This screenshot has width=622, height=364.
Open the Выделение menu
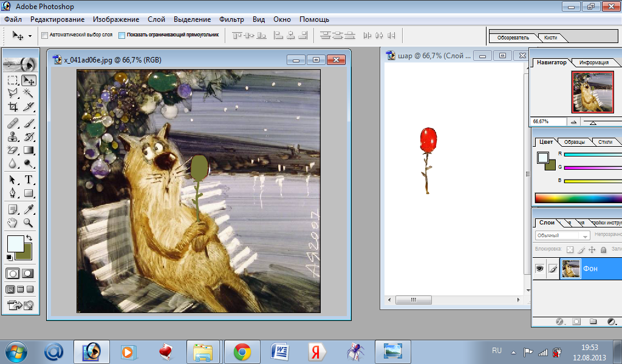click(193, 19)
